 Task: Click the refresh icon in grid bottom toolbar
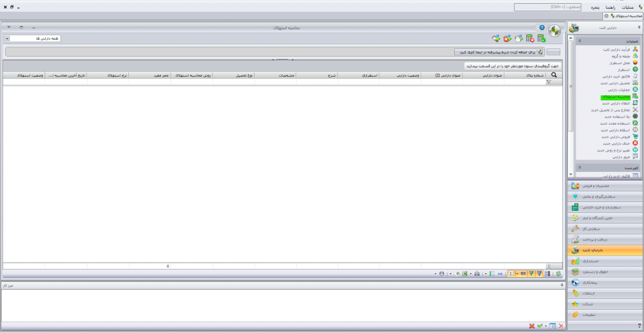point(558,273)
